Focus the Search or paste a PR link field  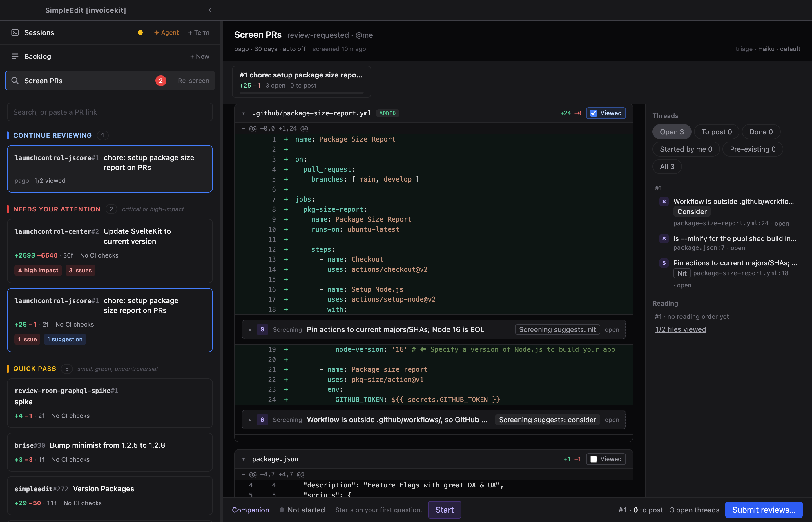click(110, 112)
